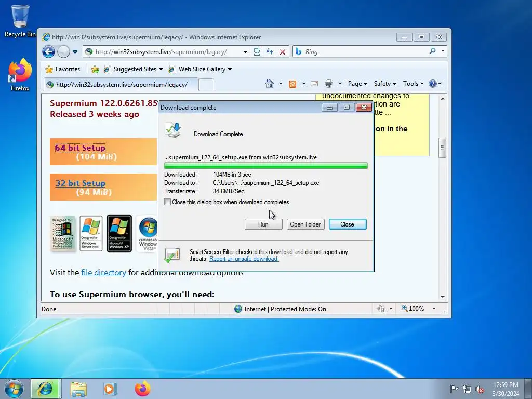
Task: Click the Windows 2000 Professional badge
Action: tap(63, 234)
